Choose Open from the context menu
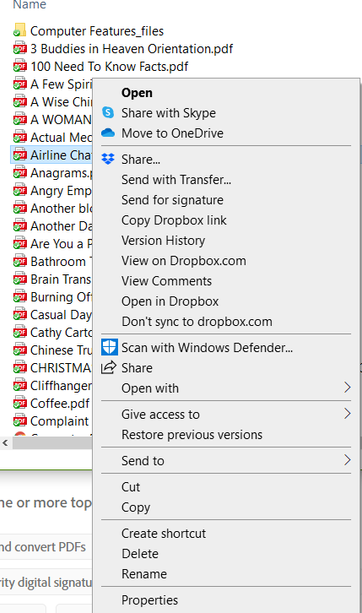This screenshot has width=362, height=613. pyautogui.click(x=137, y=93)
